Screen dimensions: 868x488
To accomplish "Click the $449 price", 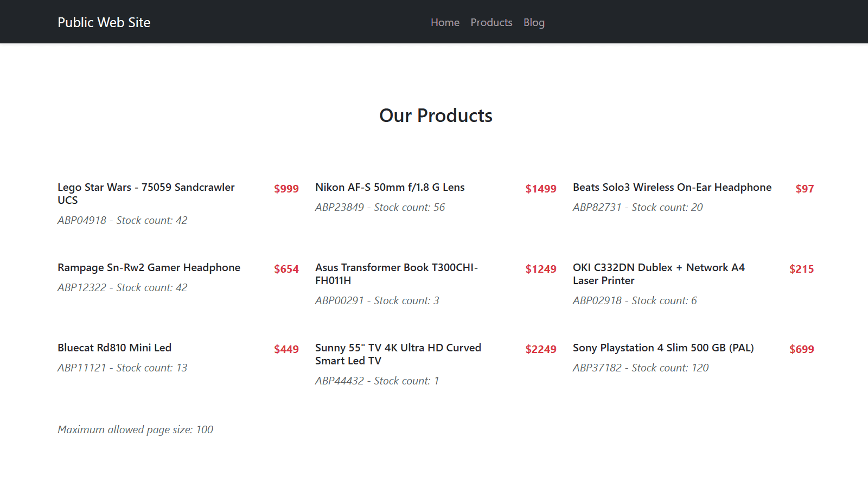I will click(x=286, y=349).
